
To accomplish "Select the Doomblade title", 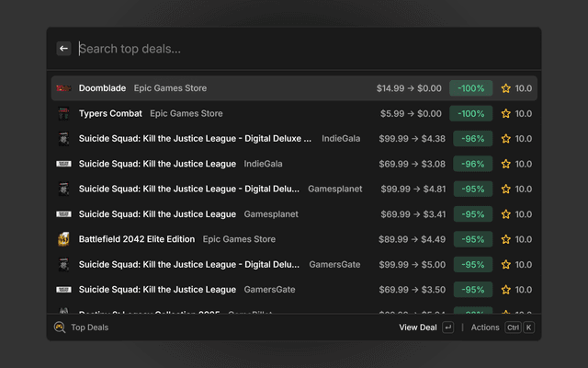I will (x=102, y=88).
